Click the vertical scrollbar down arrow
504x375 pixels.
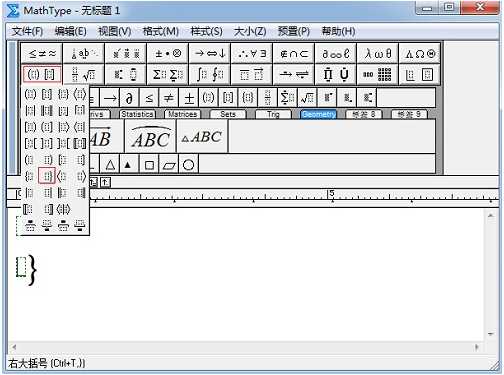[491, 334]
